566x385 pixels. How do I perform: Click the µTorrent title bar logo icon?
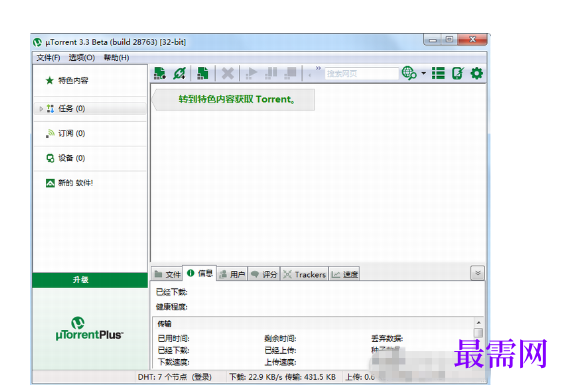[38, 42]
